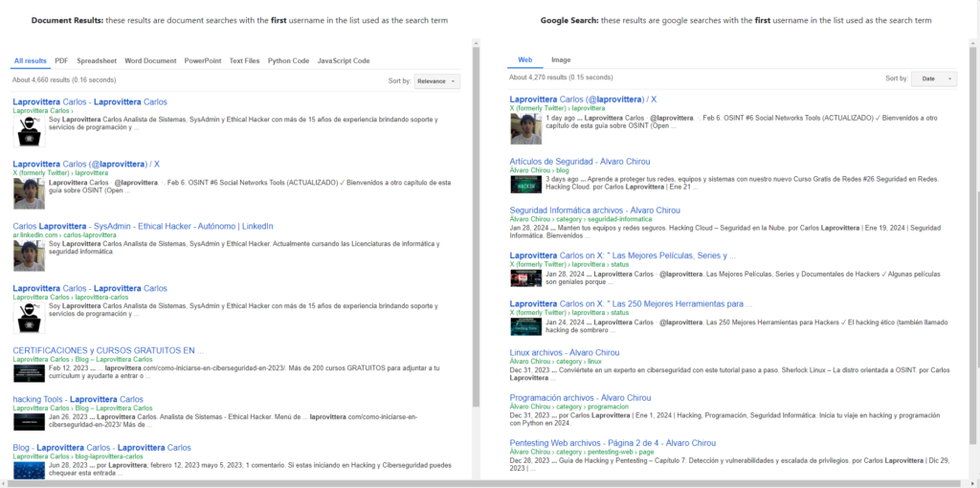The height and width of the screenshot is (488, 980).
Task: Click CERTIFICACIONES result thumbnail
Action: pyautogui.click(x=29, y=373)
